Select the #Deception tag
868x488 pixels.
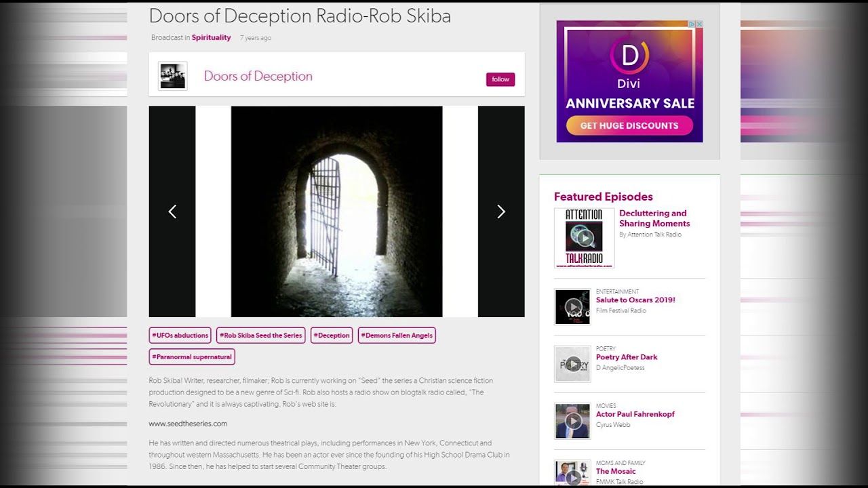point(332,335)
